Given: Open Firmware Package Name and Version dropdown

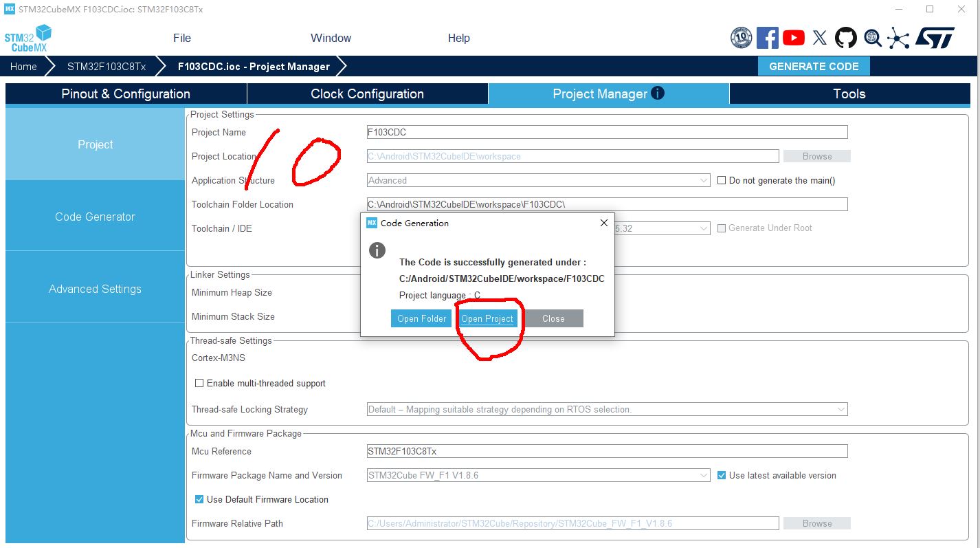Looking at the screenshot, I should (539, 475).
